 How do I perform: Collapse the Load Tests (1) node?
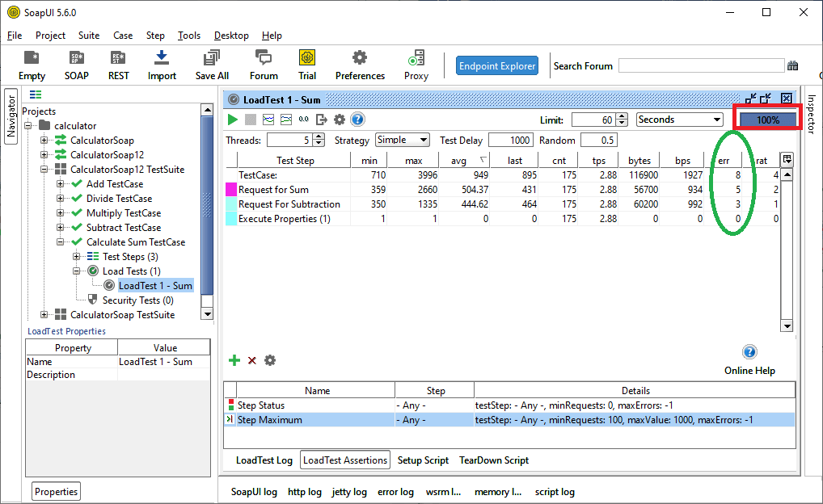tap(77, 271)
